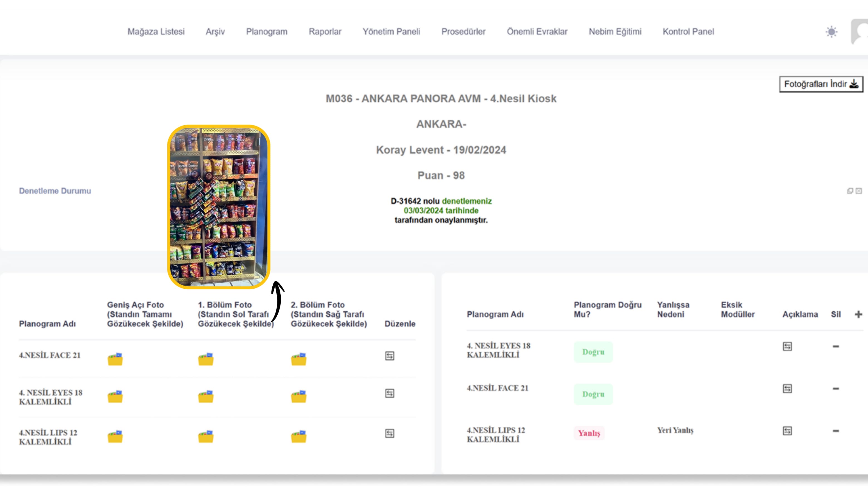Close the Denetleme Durumu panel

[x=859, y=191]
